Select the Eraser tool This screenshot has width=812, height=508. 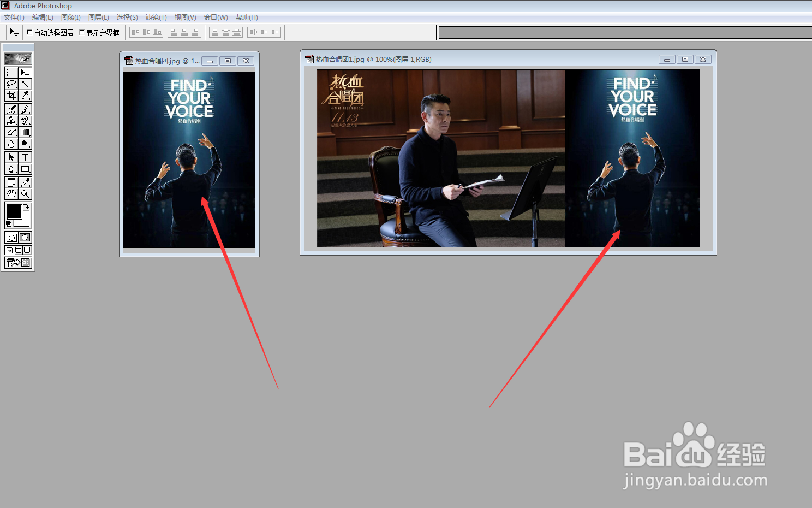(x=11, y=132)
